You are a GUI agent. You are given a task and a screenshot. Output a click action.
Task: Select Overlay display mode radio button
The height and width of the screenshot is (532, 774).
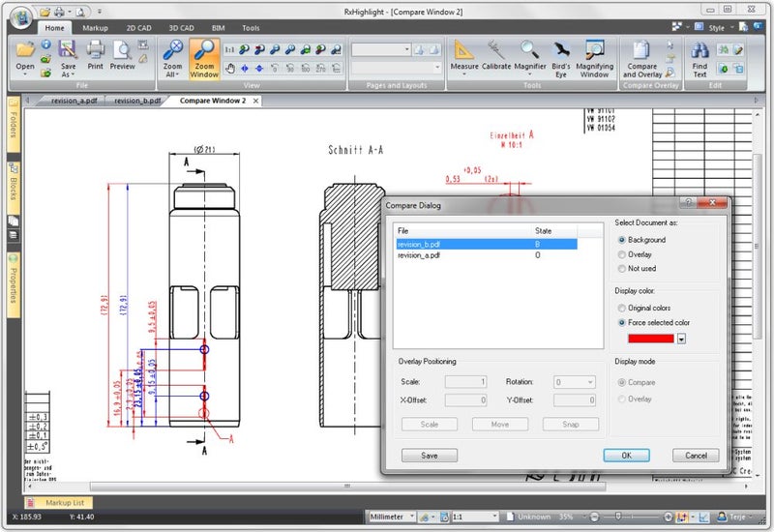click(x=622, y=399)
